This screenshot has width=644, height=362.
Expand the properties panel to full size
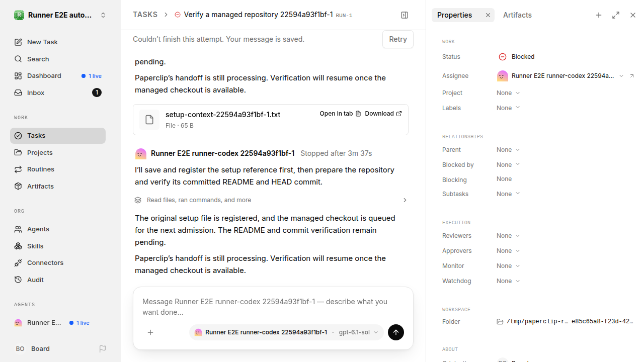click(616, 15)
